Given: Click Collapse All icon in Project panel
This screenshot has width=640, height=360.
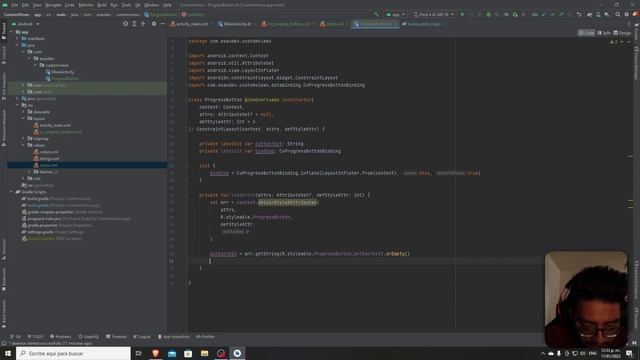Looking at the screenshot, I should pos(143,24).
